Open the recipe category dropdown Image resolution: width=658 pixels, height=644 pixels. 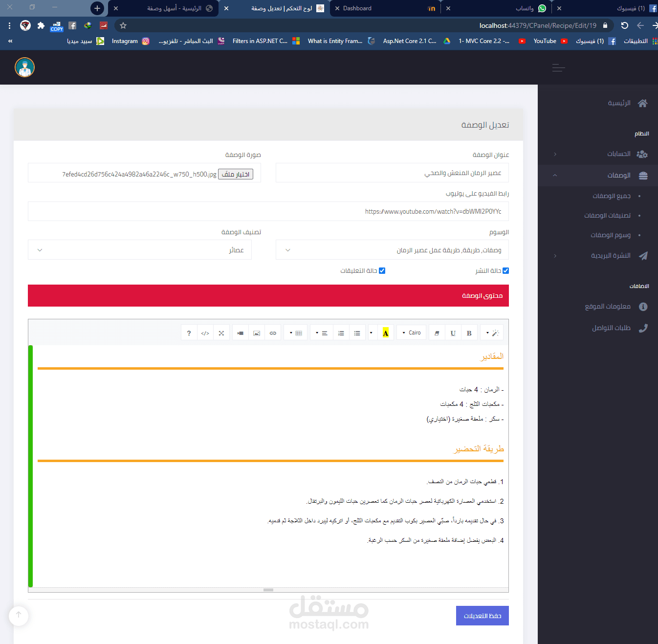(140, 250)
